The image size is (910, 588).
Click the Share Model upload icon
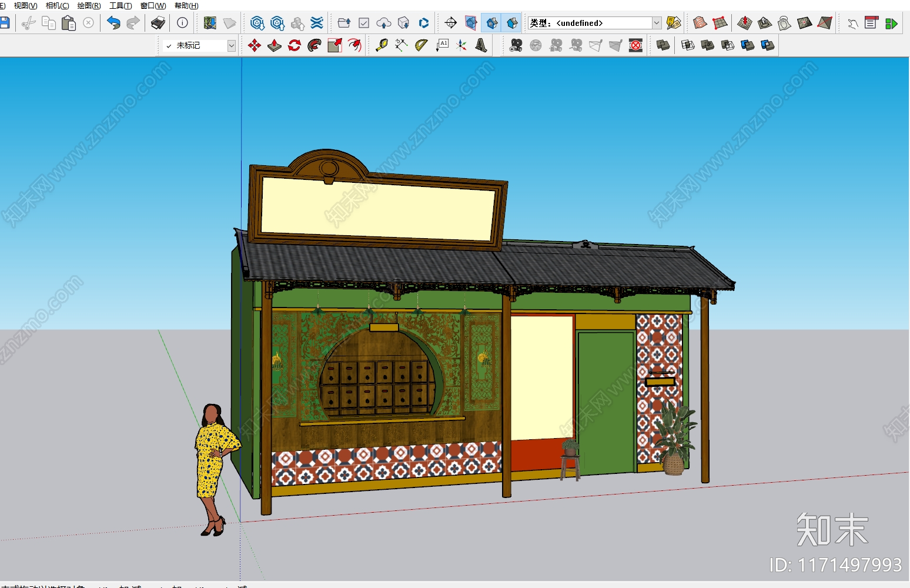pyautogui.click(x=277, y=23)
